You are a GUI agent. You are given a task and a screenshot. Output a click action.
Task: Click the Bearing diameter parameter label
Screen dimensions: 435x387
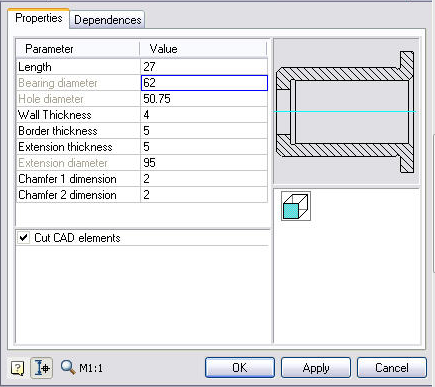tap(58, 83)
